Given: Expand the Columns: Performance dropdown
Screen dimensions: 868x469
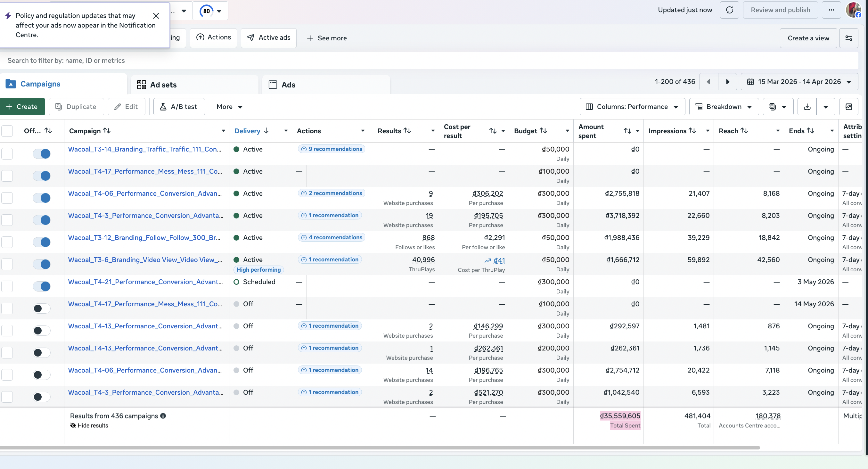Looking at the screenshot, I should (x=632, y=107).
